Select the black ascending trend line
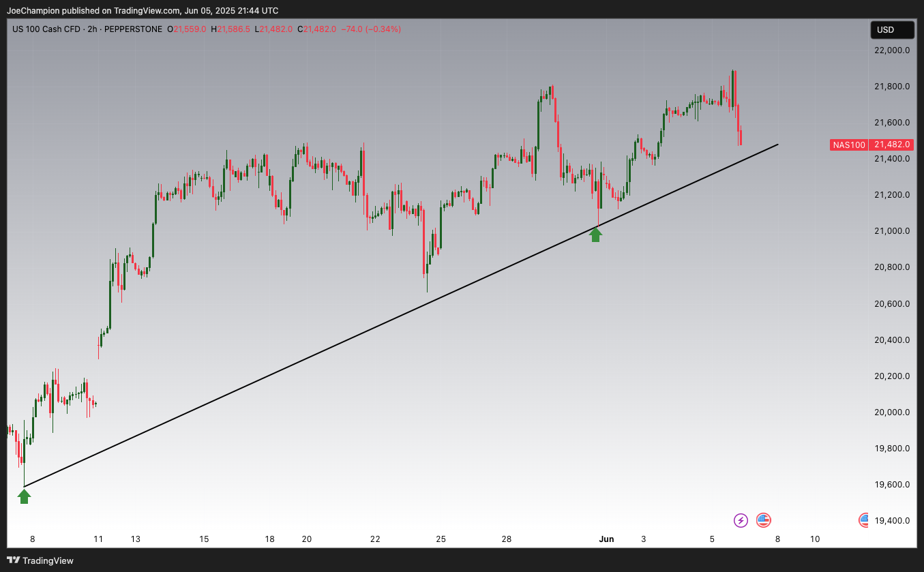Image resolution: width=924 pixels, height=572 pixels. coord(401,316)
